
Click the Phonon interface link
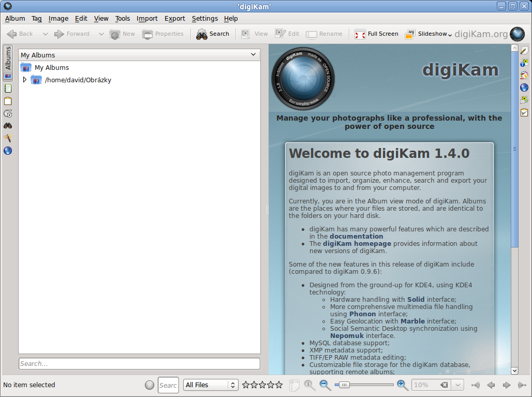(362, 314)
